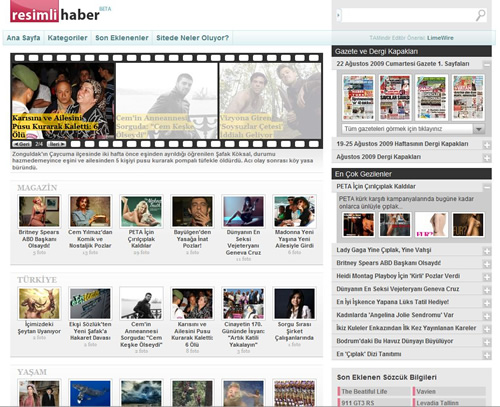Screen dimensions: 500x407
Task: Open third newspaper front page thumbnail
Action: [x=431, y=97]
